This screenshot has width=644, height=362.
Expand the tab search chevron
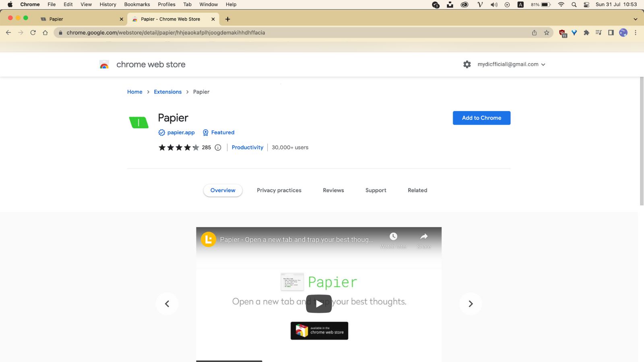pos(635,19)
